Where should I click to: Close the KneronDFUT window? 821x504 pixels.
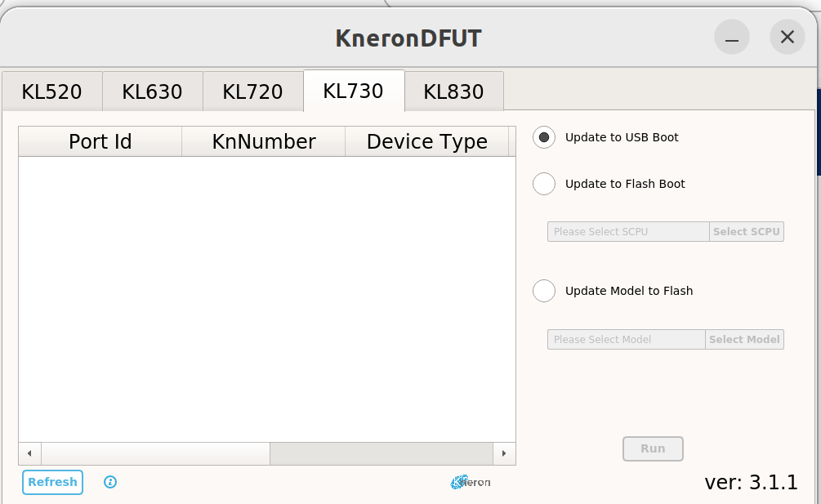coord(787,37)
